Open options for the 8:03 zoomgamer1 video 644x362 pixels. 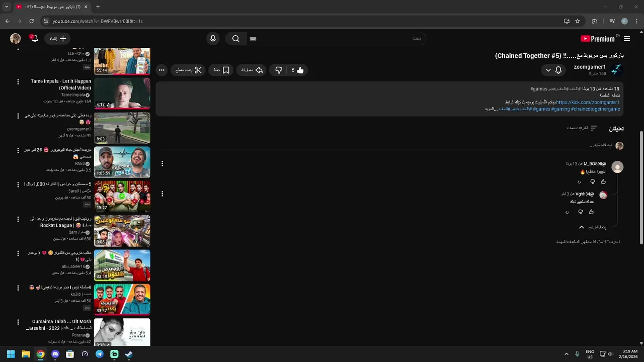click(18, 116)
